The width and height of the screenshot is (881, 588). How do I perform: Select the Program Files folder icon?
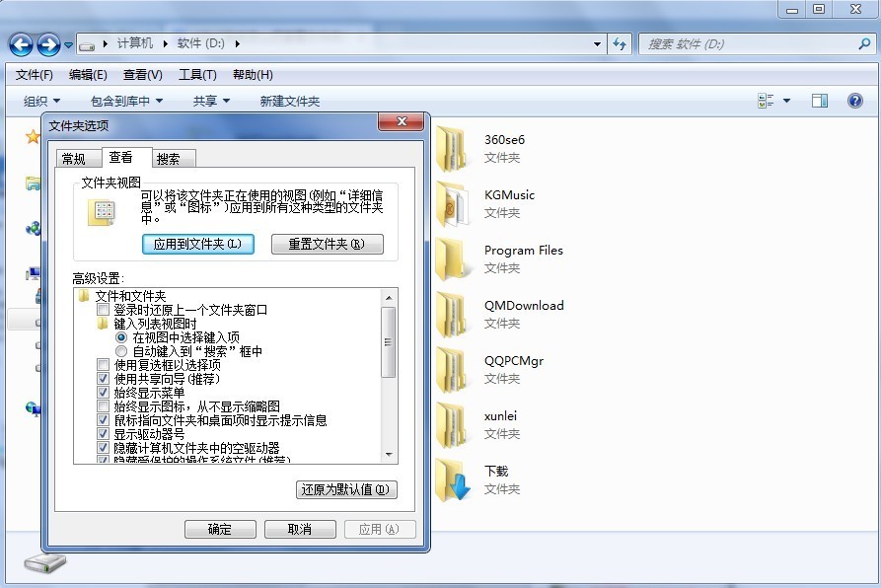[451, 258]
